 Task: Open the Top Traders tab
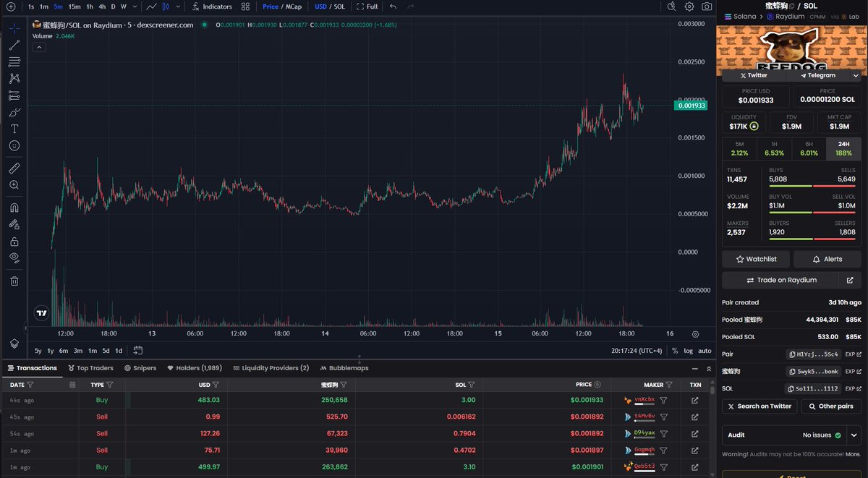click(x=91, y=368)
